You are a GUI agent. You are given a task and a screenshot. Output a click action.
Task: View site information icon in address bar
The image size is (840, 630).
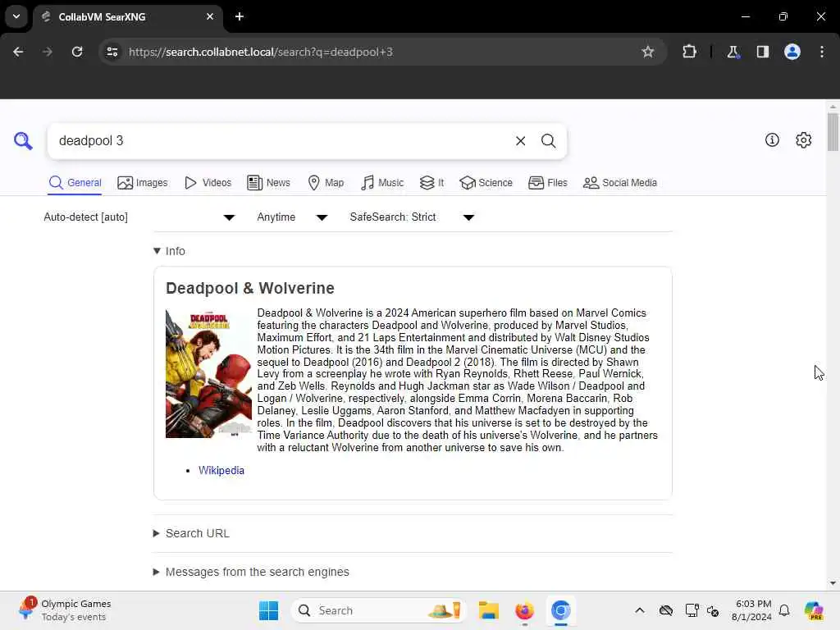click(x=112, y=52)
